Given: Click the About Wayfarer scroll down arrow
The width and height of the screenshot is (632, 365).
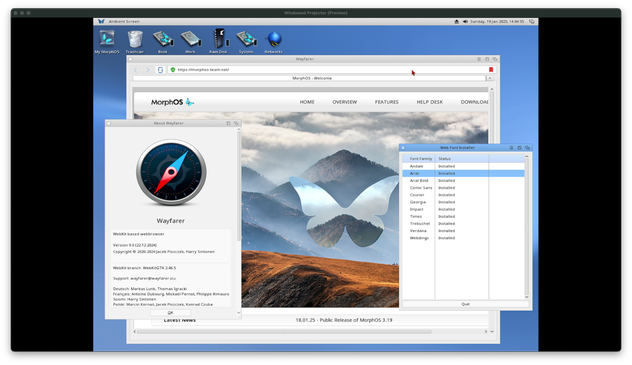Looking at the screenshot, I should pos(238,312).
